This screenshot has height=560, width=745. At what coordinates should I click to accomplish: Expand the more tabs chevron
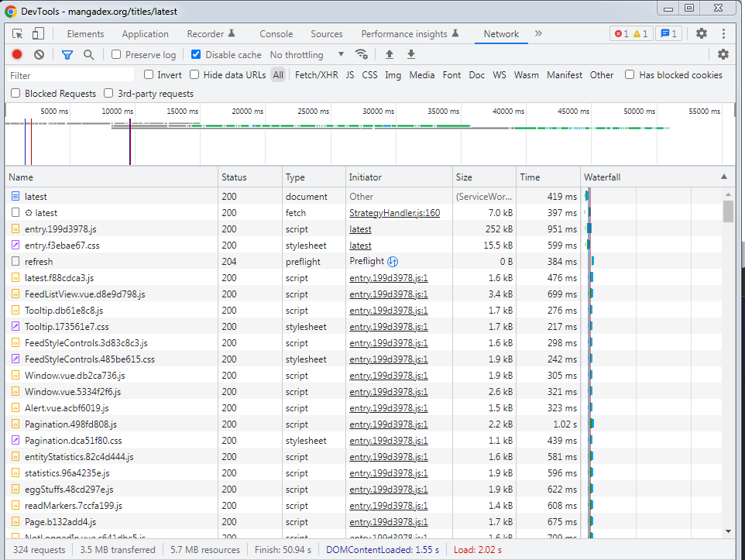[x=538, y=34]
